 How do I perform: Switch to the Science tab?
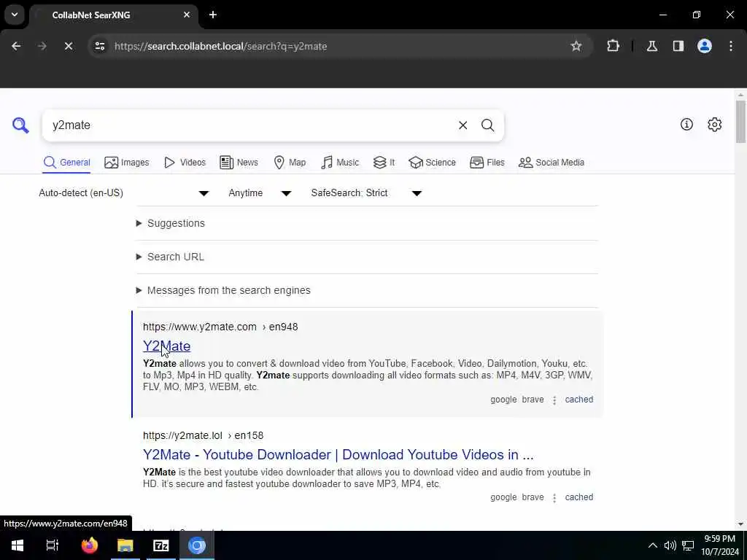pyautogui.click(x=432, y=163)
